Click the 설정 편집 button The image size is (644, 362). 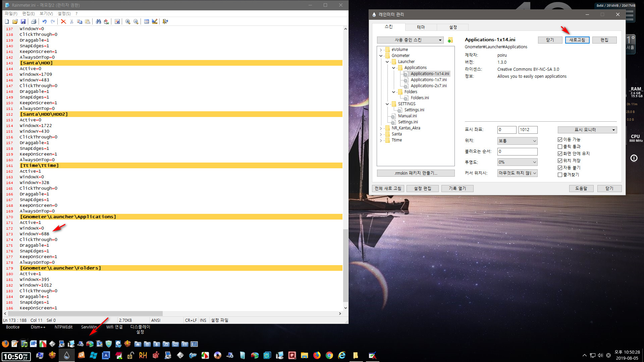coord(423,188)
